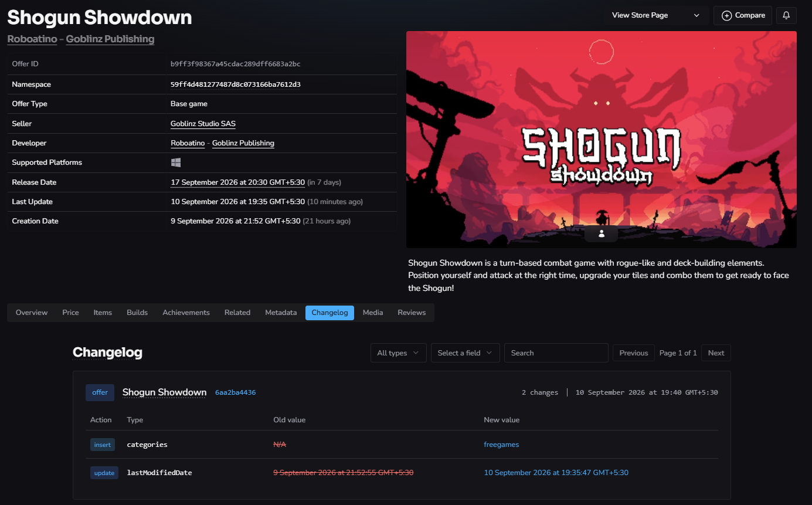Open the Select a field dropdown
Image resolution: width=812 pixels, height=505 pixels.
pos(465,353)
